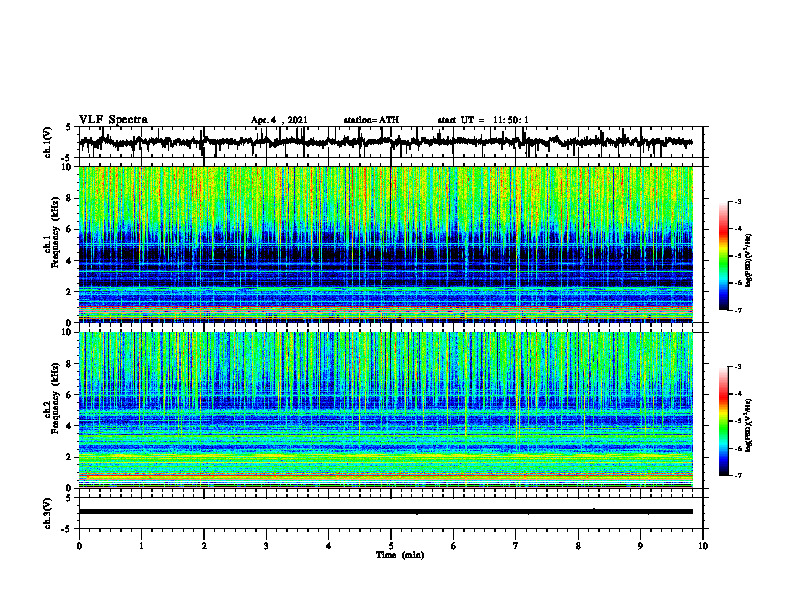Click the ch.2 color bar log(PSD) label
Image resolution: width=792 pixels, height=612 pixels.
[749, 425]
